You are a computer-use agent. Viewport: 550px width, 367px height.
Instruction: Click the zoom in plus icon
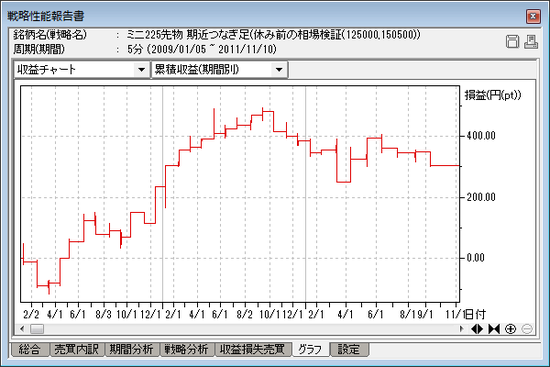point(510,329)
